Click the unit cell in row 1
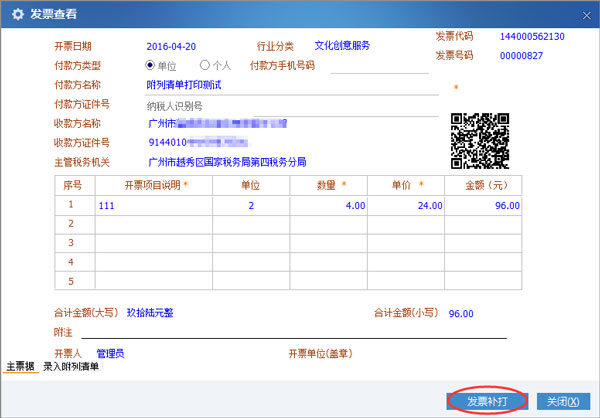Viewport: 600px width, 418px height. click(250, 205)
